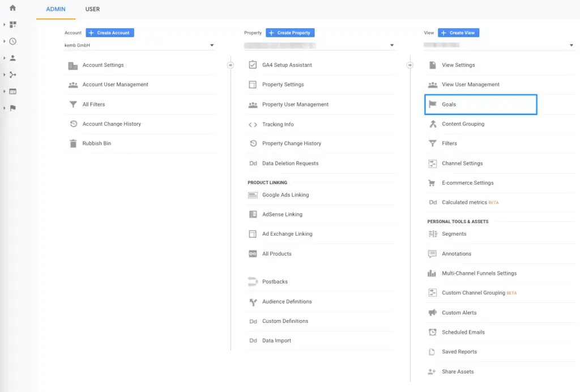Click the Rubbish Bin trash icon
The height and width of the screenshot is (392, 580).
point(73,143)
